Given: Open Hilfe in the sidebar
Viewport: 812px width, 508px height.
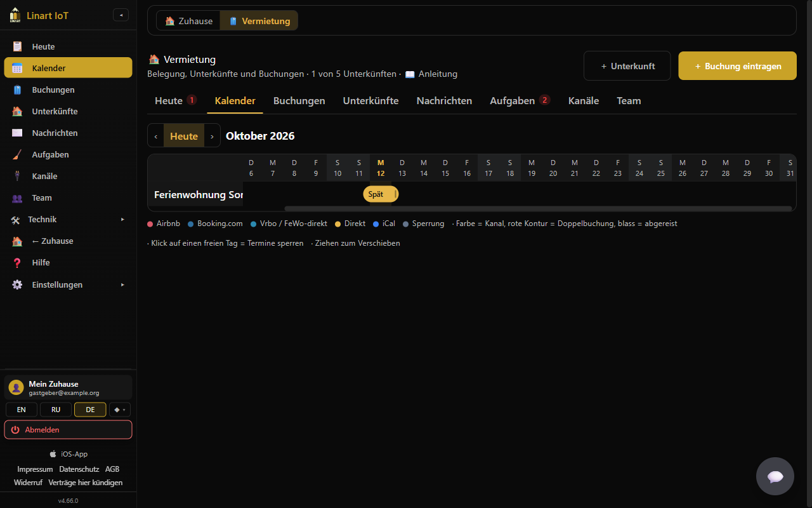Looking at the screenshot, I should click(68, 262).
